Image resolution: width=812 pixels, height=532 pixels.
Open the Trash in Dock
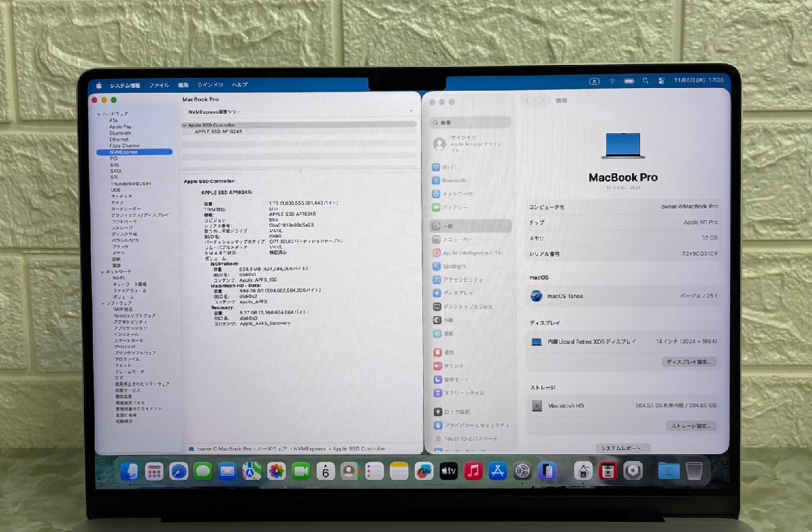[x=694, y=471]
